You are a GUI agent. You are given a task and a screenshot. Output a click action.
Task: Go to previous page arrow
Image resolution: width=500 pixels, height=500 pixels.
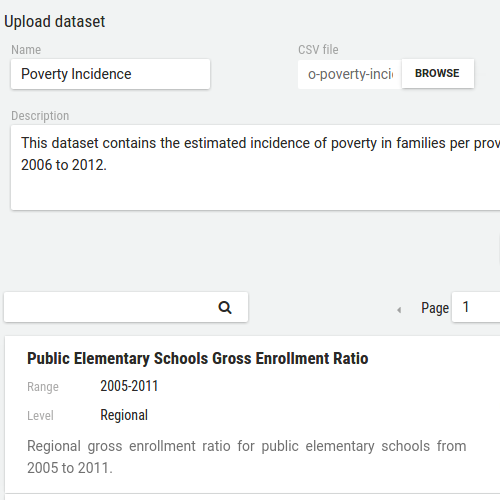399,310
